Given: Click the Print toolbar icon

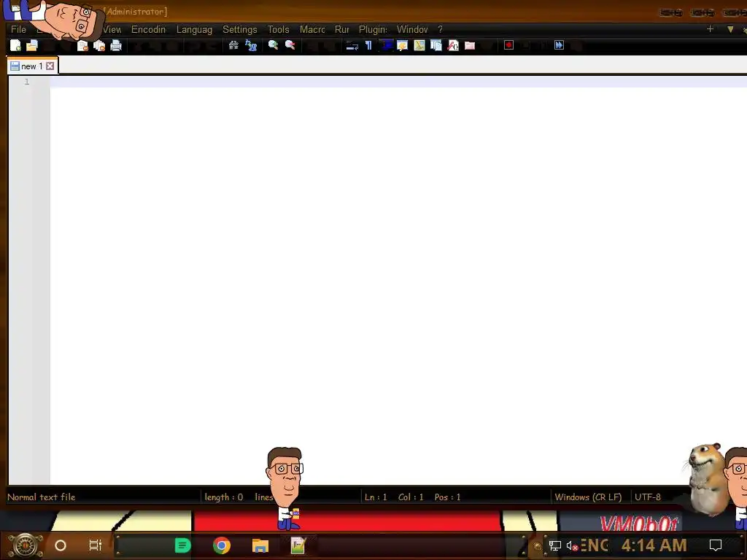Looking at the screenshot, I should point(116,45).
